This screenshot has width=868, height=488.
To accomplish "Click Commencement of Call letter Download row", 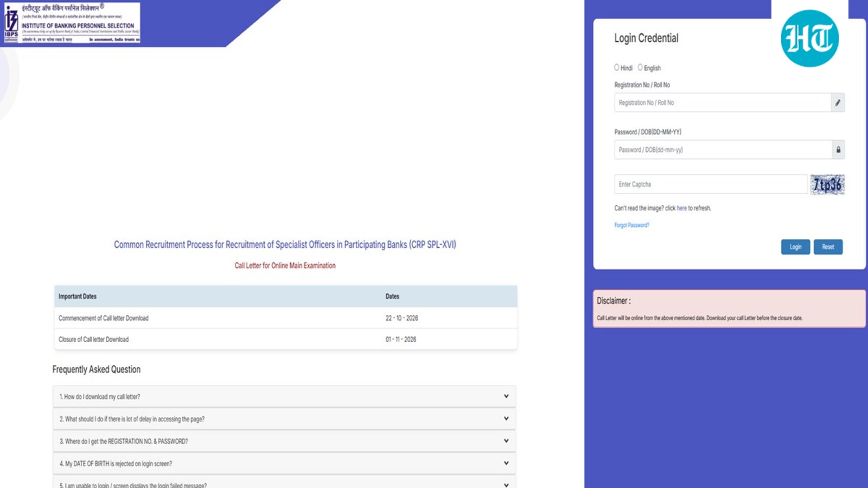I will pyautogui.click(x=285, y=318).
